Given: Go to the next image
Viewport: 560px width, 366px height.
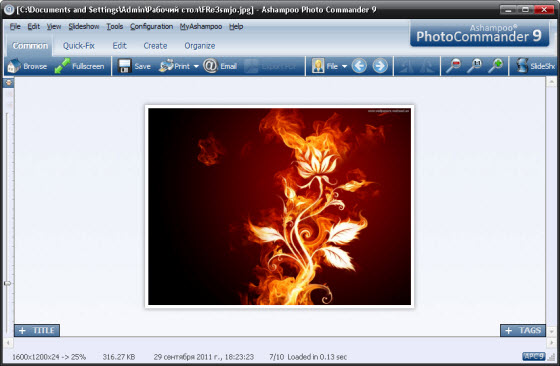Looking at the screenshot, I should click(380, 66).
